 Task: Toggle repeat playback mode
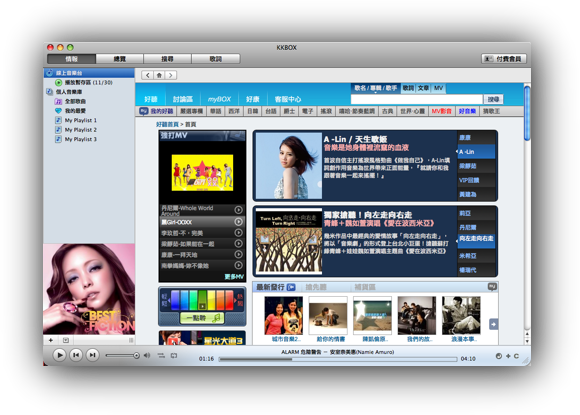[174, 355]
